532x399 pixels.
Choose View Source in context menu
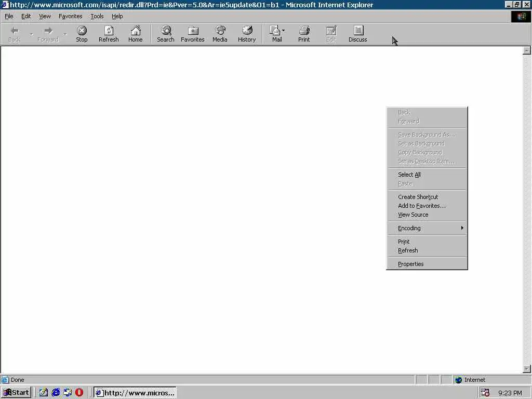tap(427, 215)
